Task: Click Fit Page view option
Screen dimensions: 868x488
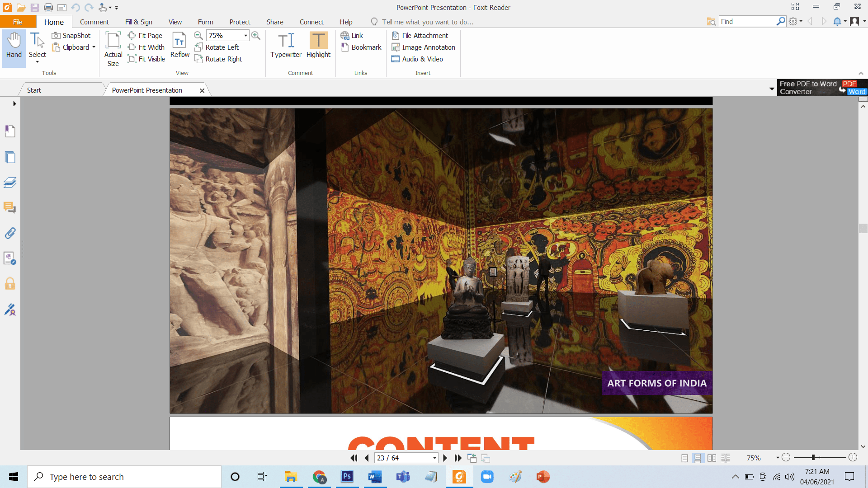Action: (x=145, y=35)
